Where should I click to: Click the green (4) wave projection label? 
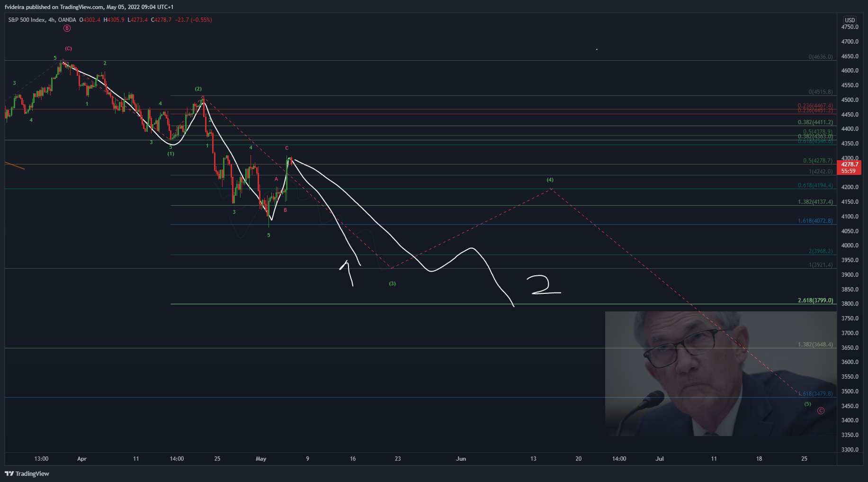pos(550,180)
